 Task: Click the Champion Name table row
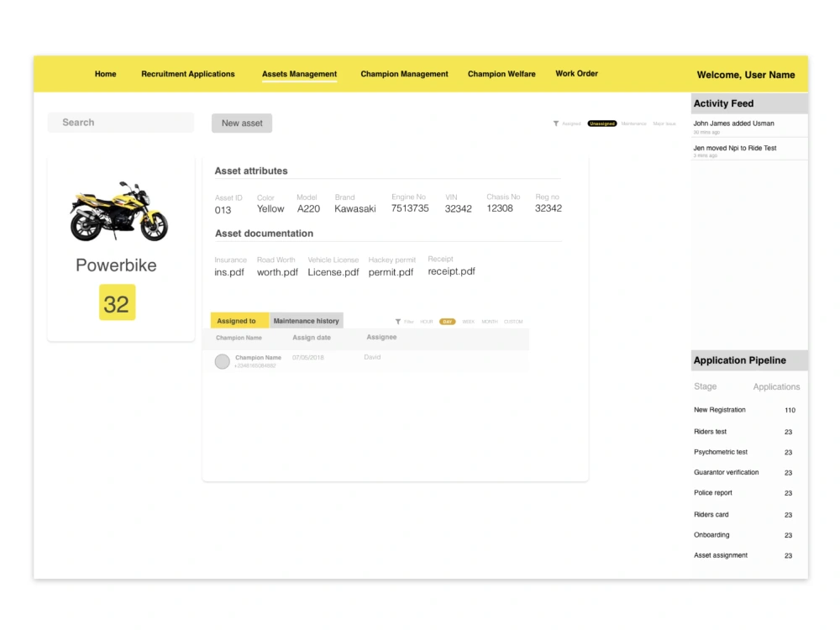[366, 361]
